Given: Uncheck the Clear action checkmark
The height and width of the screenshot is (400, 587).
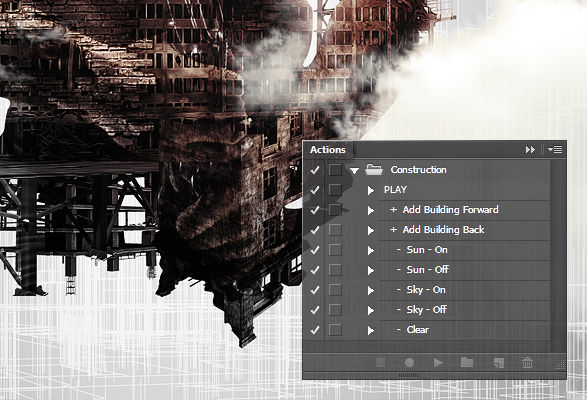Looking at the screenshot, I should (315, 330).
